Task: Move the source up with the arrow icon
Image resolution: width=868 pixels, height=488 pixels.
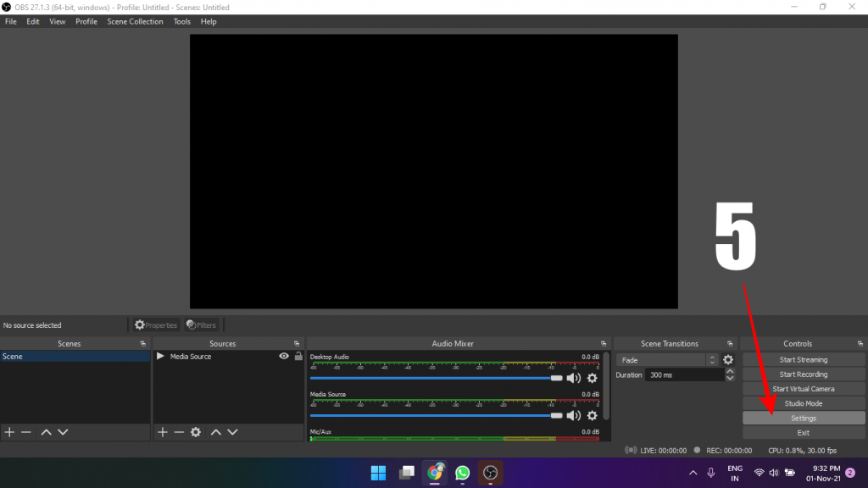Action: click(215, 432)
